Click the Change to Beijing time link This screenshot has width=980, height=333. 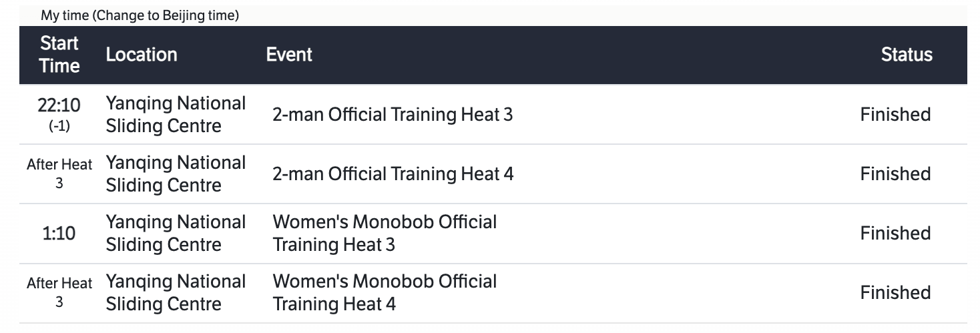coord(166,15)
